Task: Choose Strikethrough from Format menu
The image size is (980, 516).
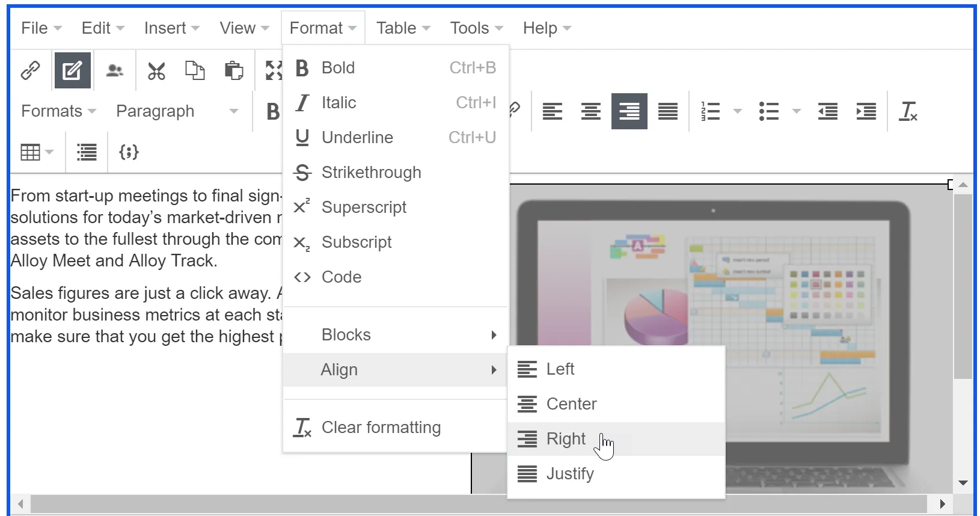Action: [396, 173]
